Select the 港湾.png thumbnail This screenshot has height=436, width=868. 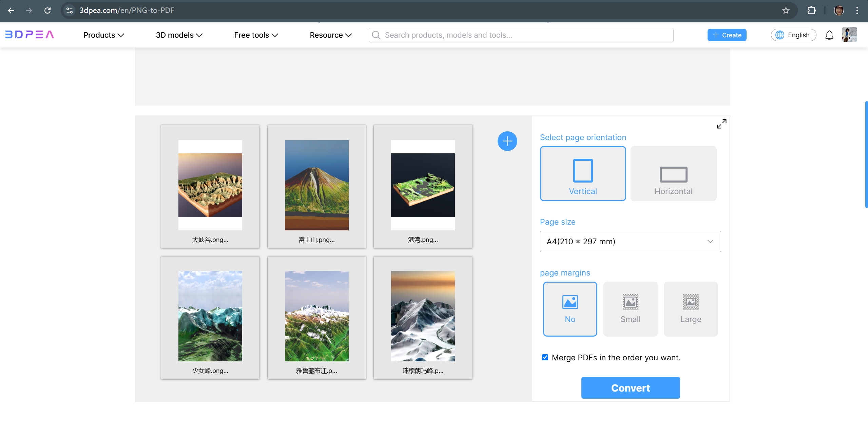pyautogui.click(x=423, y=185)
